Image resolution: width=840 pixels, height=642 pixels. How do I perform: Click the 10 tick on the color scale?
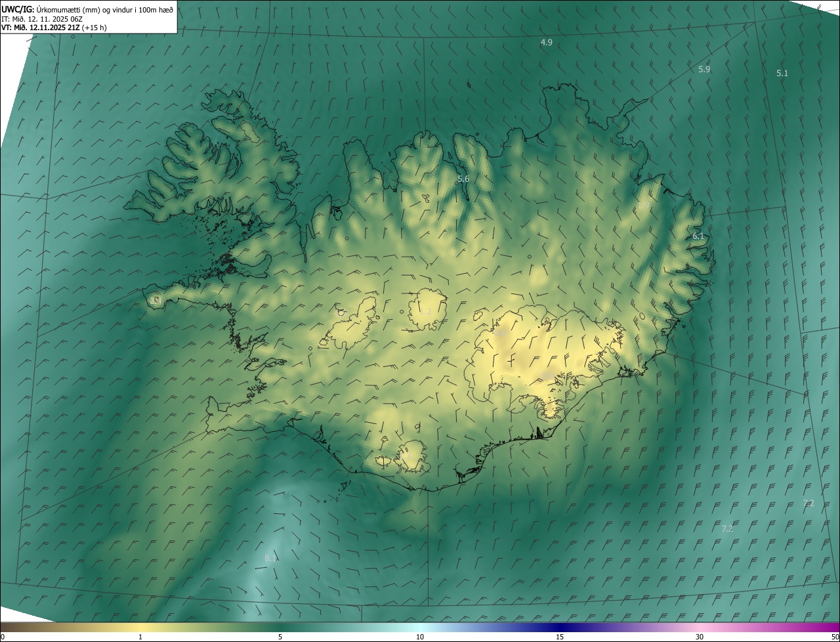click(420, 637)
